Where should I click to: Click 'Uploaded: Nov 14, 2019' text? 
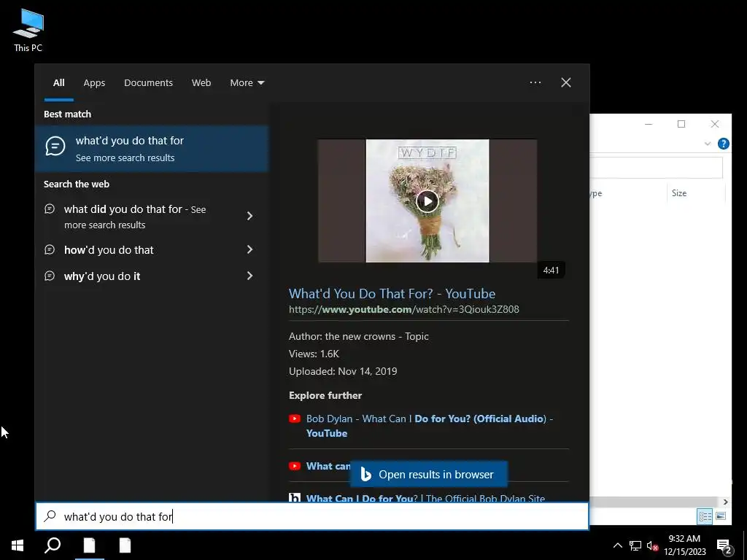pos(343,371)
